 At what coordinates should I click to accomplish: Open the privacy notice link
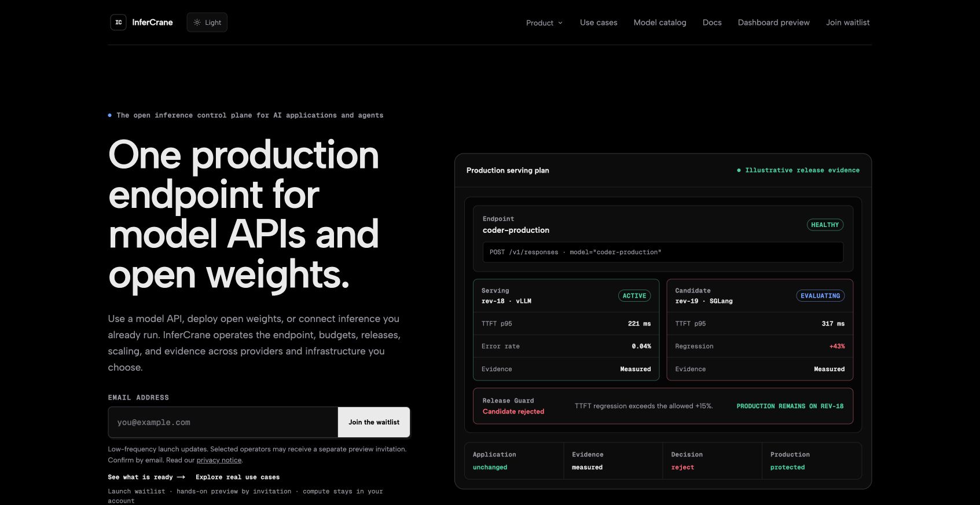(219, 460)
